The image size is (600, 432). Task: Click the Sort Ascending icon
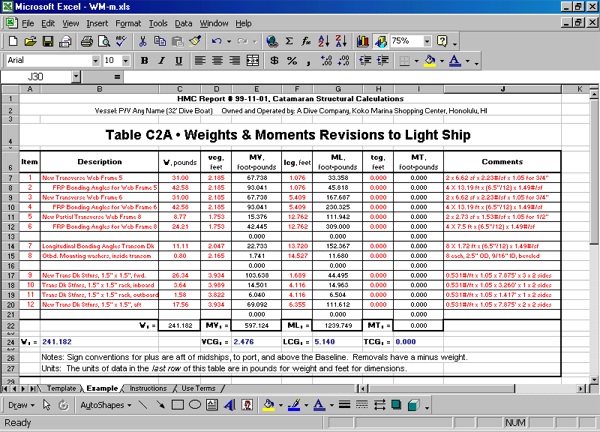(x=323, y=42)
